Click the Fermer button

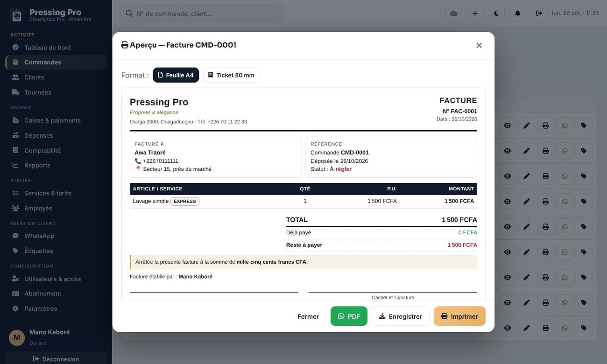[x=308, y=316]
